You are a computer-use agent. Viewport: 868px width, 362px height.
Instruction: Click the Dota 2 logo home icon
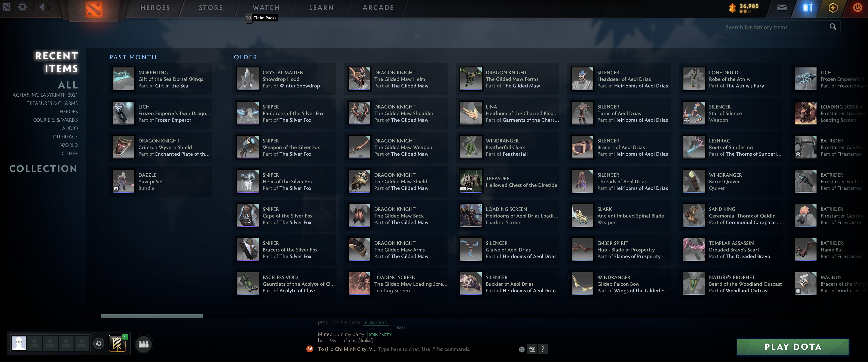tap(94, 9)
